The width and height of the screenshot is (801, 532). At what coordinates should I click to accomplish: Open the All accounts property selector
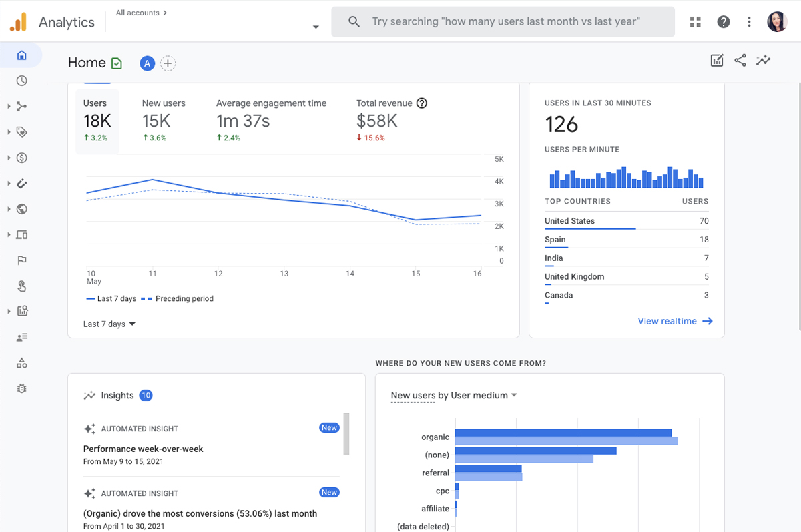click(x=217, y=21)
